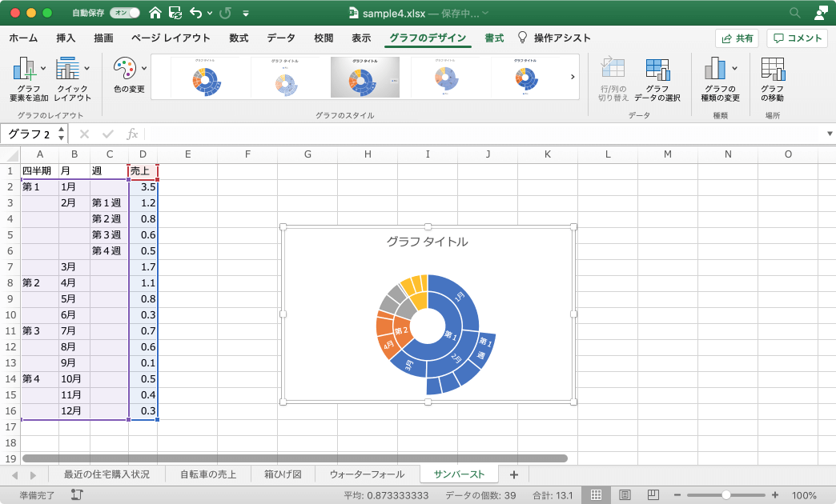Click the search magnifier in title bar
The image size is (836, 504).
click(795, 13)
